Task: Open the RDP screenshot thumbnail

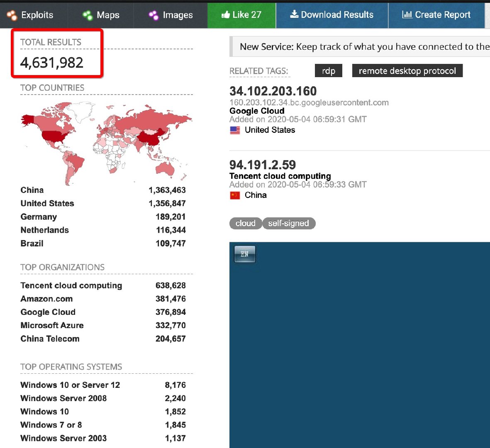Action: 359,344
